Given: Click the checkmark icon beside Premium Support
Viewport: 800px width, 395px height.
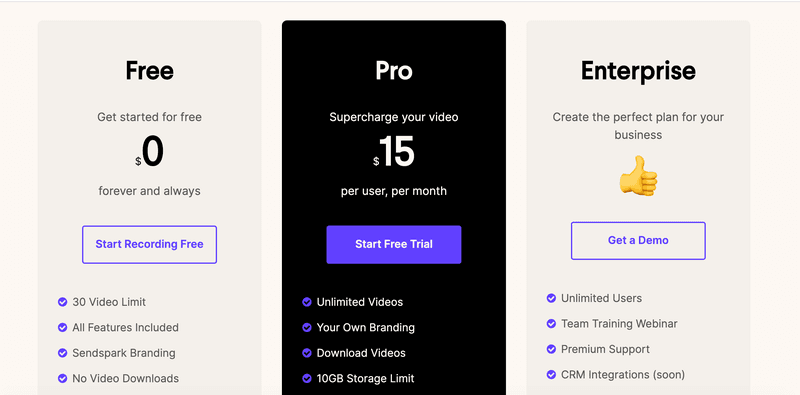Looking at the screenshot, I should [x=551, y=349].
